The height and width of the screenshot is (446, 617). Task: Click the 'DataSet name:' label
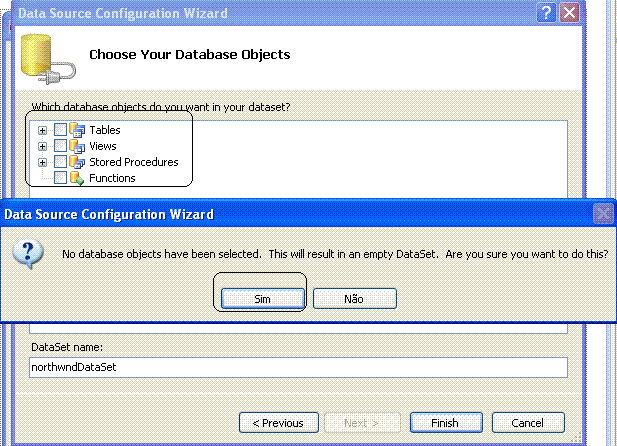pos(67,347)
